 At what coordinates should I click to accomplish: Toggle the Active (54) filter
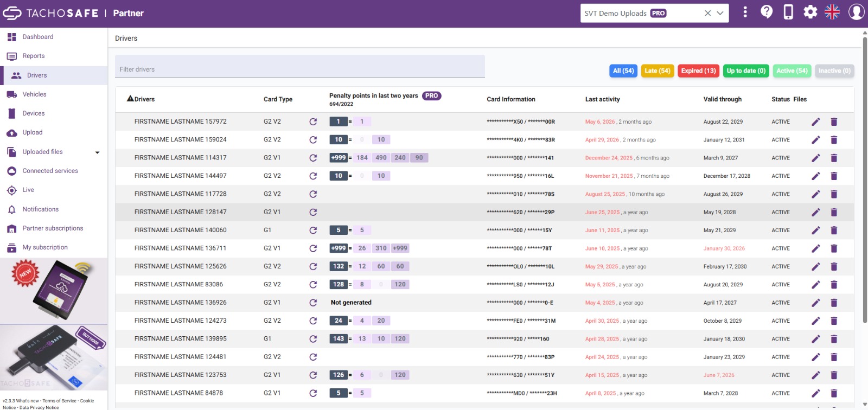pos(792,71)
